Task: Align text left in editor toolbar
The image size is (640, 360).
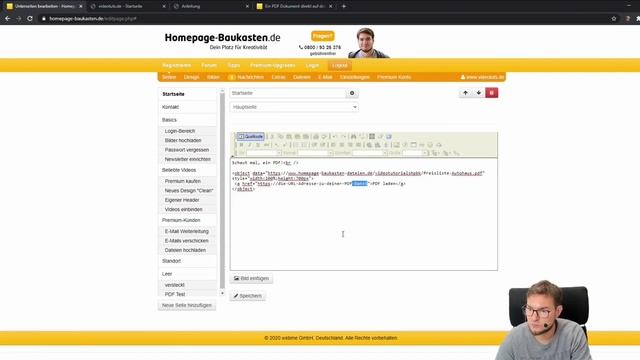Action: (x=333, y=145)
